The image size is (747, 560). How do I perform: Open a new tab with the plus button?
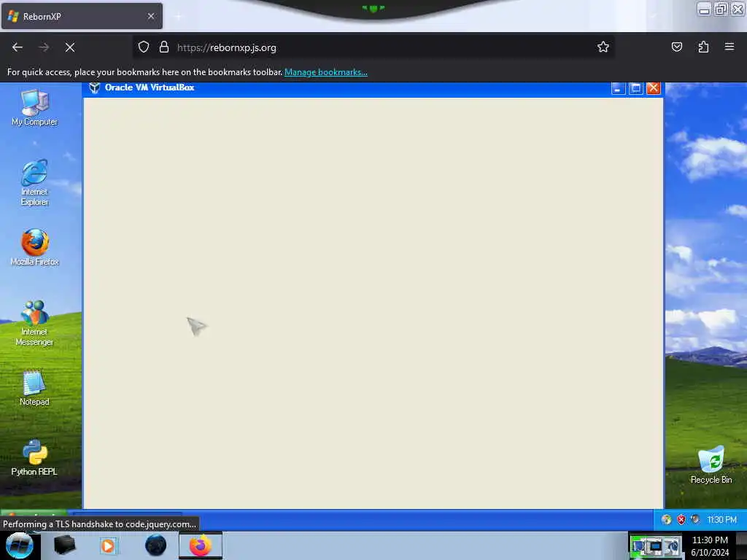[x=178, y=17]
